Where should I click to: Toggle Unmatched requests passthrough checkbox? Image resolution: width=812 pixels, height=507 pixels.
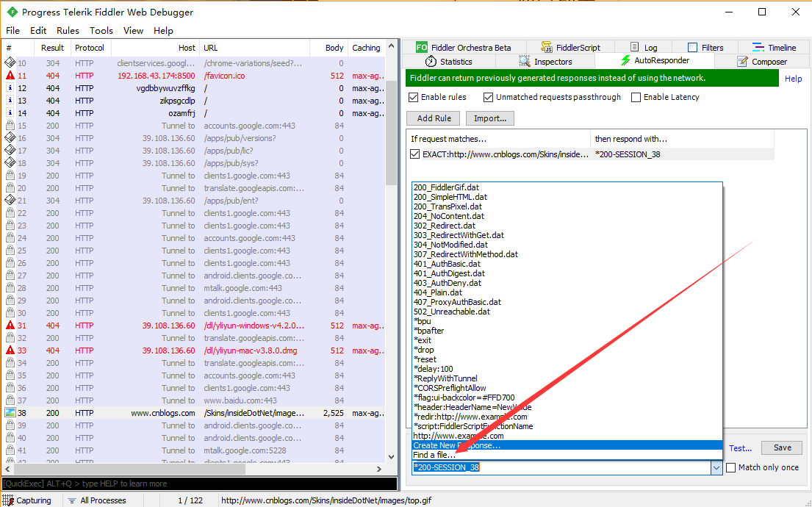coord(488,97)
